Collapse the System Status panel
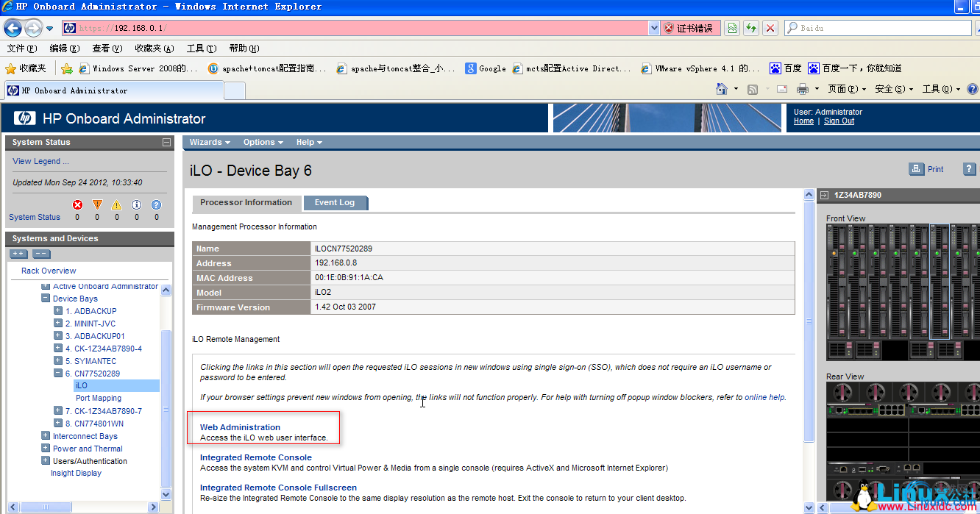Image resolution: width=980 pixels, height=514 pixels. tap(167, 143)
